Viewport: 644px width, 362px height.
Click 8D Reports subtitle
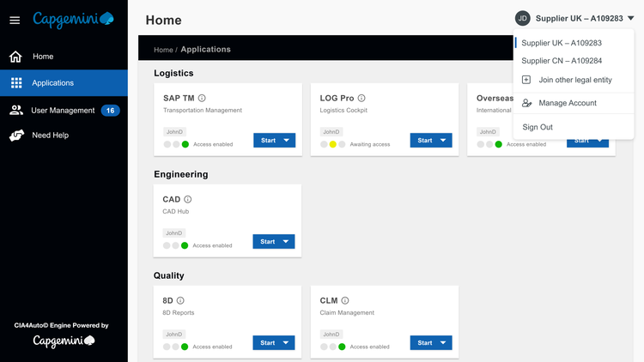click(179, 313)
